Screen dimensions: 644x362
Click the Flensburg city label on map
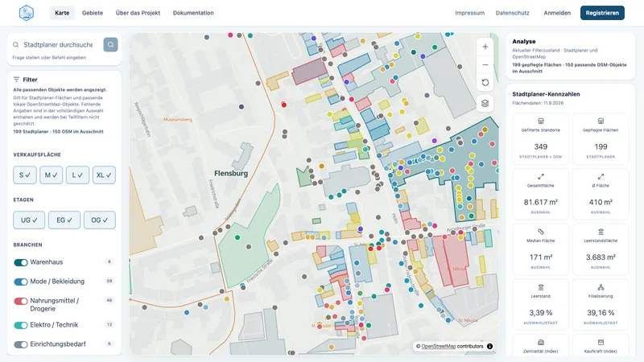(x=231, y=173)
